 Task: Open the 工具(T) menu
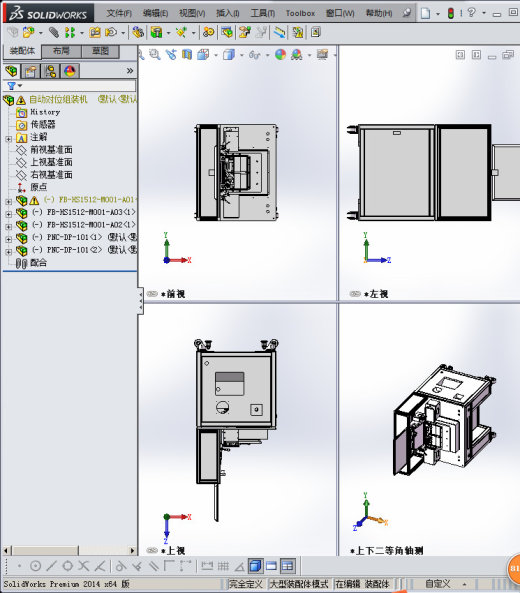click(263, 13)
